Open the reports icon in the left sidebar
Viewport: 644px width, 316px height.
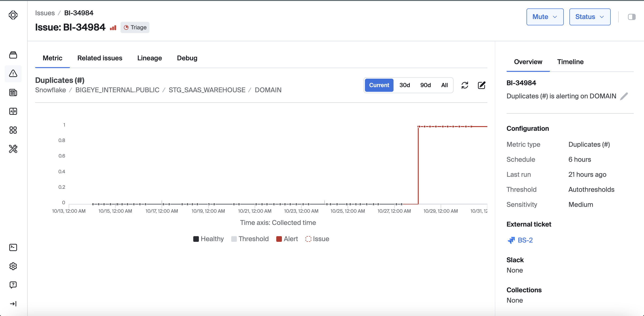(13, 92)
